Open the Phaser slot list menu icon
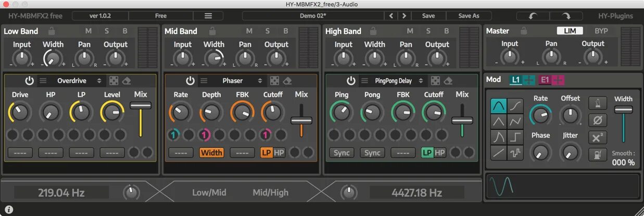The image size is (644, 216). coord(204,81)
